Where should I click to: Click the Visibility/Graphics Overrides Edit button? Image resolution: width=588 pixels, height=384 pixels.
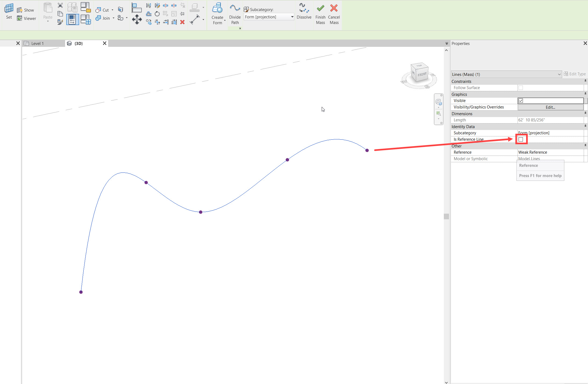[550, 107]
